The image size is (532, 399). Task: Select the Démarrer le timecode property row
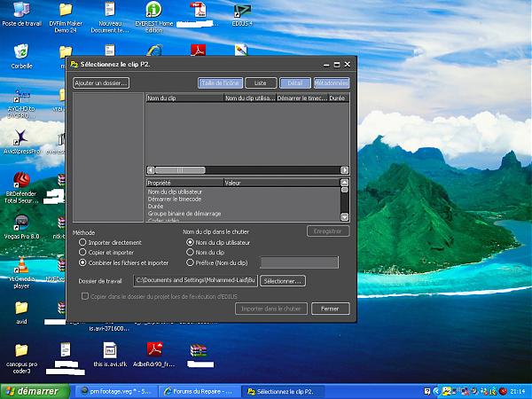243,199
